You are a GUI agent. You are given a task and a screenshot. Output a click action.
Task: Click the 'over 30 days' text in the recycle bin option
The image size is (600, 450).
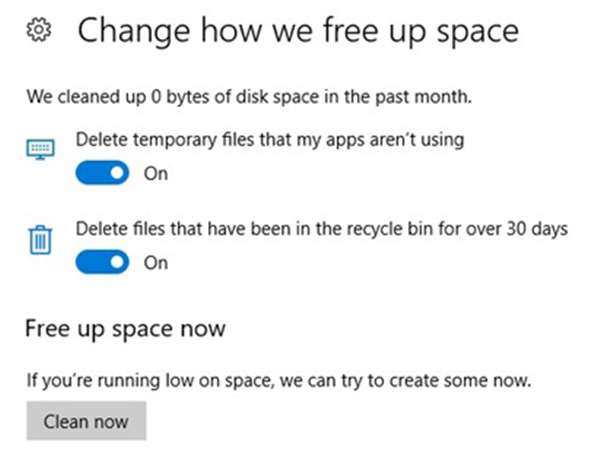(522, 229)
